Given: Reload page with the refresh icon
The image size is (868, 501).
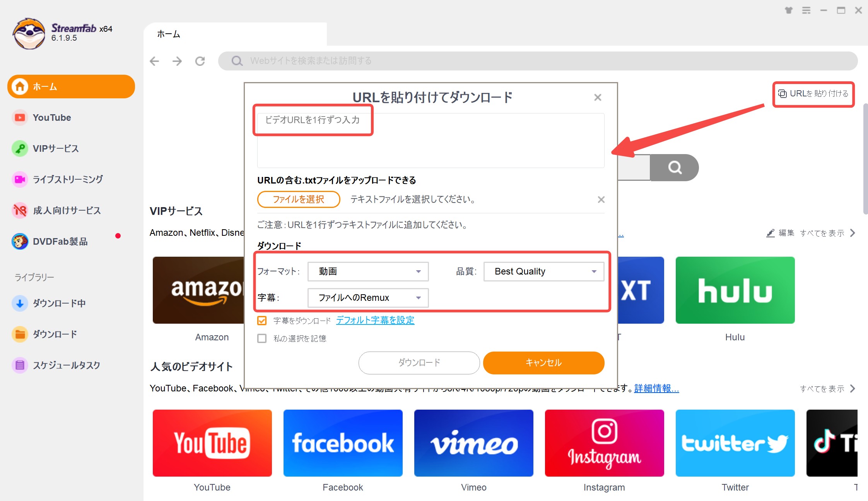Looking at the screenshot, I should (x=200, y=61).
